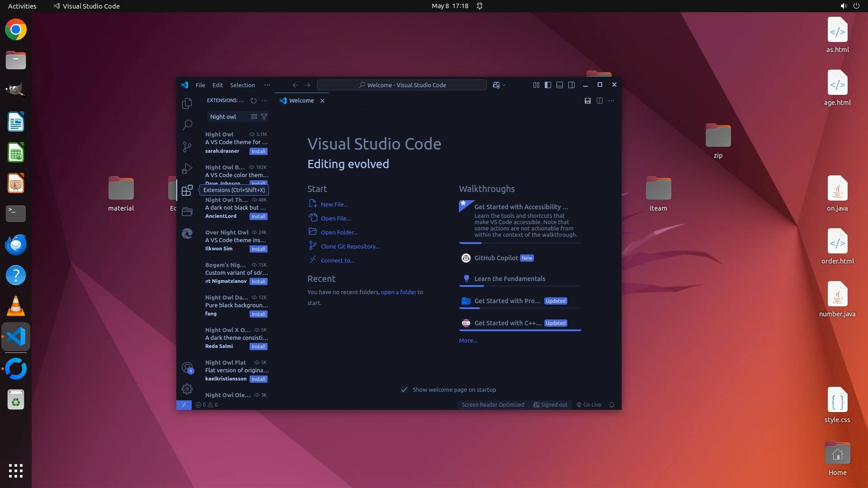Open the Accounts icon in activity bar
Image resolution: width=868 pixels, height=488 pixels.
click(187, 367)
